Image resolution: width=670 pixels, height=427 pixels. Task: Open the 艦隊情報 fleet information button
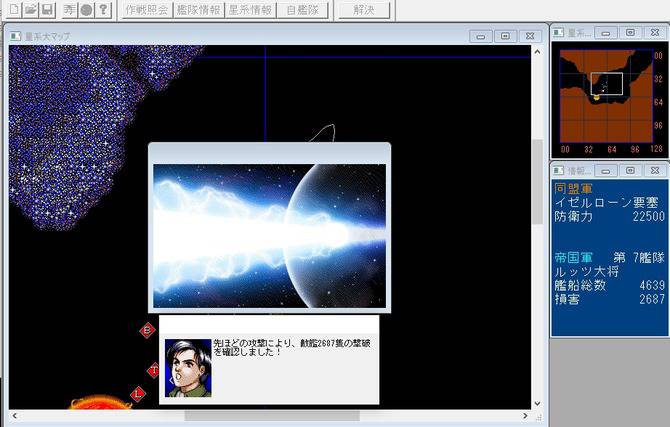coord(198,10)
